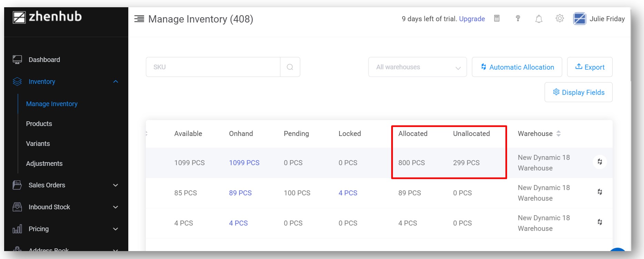The width and height of the screenshot is (644, 259).
Task: Open the 1099 PCS onhand link
Action: 244,163
